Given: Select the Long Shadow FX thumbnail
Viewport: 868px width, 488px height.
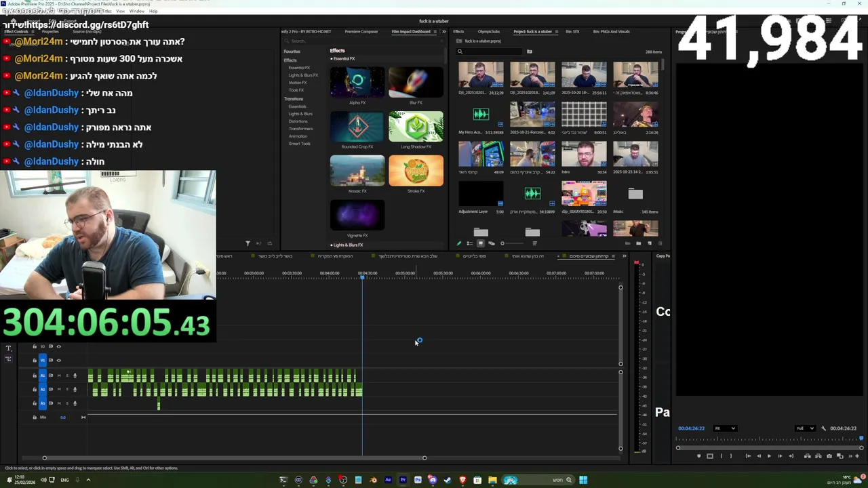Looking at the screenshot, I should pos(416,127).
